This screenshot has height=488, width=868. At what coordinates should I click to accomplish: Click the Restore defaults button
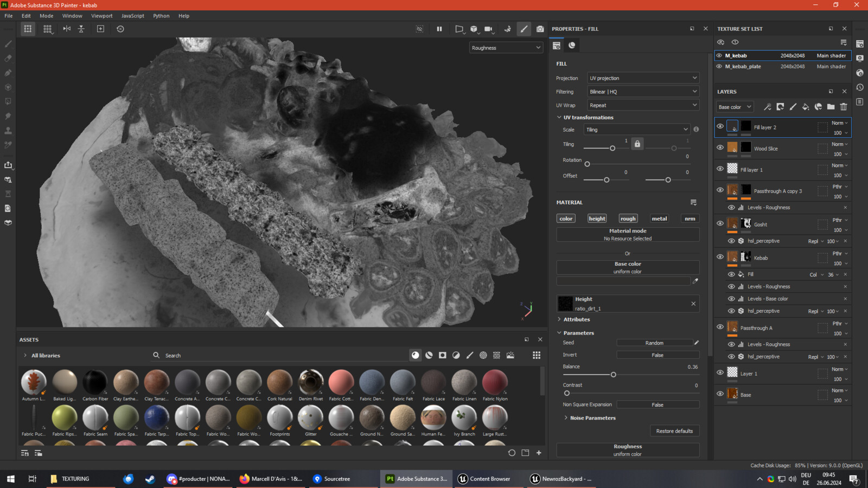pyautogui.click(x=674, y=431)
